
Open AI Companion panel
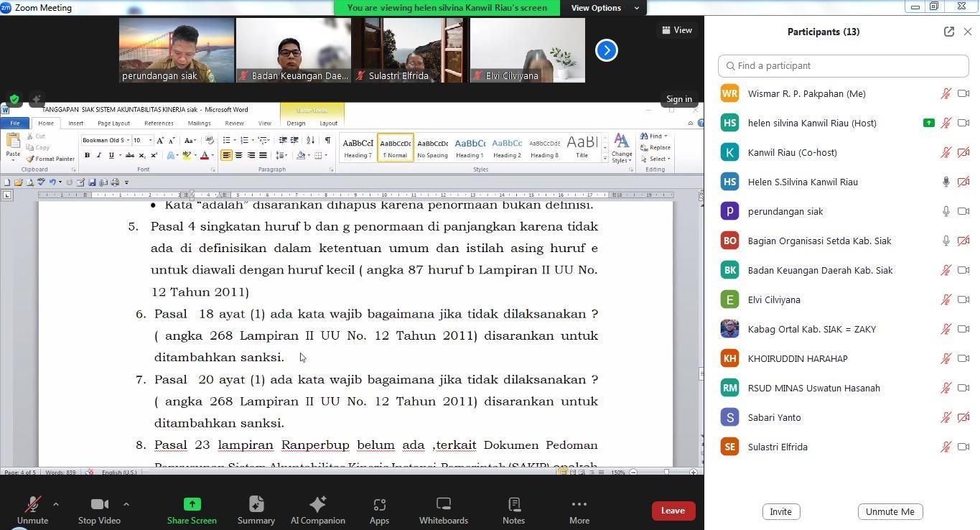pyautogui.click(x=317, y=510)
